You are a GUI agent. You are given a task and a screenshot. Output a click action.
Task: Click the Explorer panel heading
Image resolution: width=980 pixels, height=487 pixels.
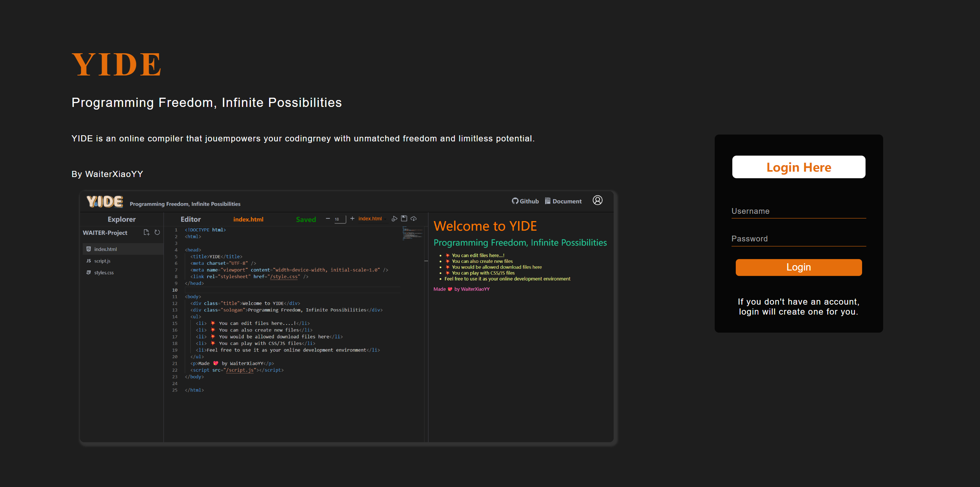pyautogui.click(x=121, y=219)
